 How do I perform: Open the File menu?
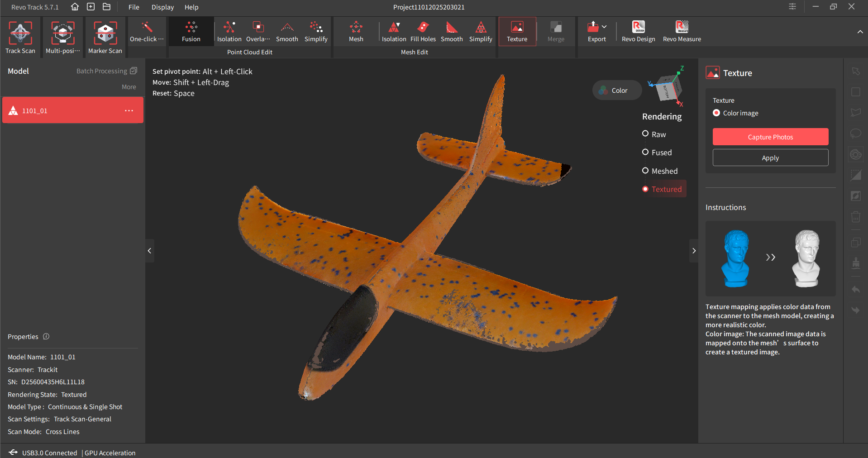[134, 7]
